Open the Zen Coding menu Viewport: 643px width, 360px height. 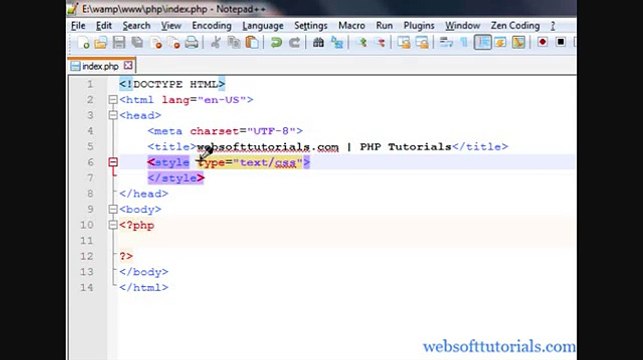(x=515, y=26)
